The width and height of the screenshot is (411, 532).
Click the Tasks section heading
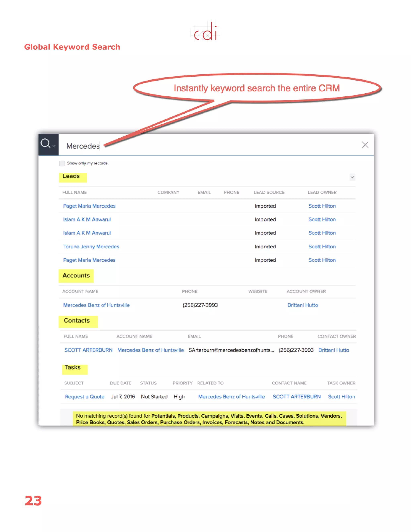pyautogui.click(x=73, y=367)
